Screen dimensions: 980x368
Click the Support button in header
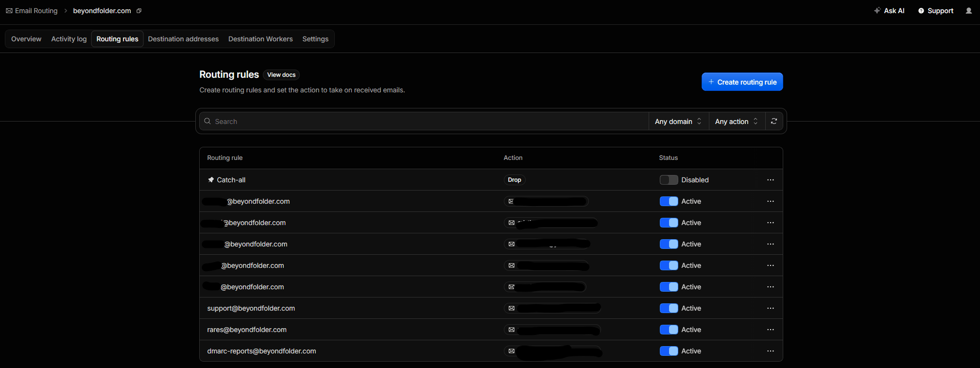[936, 11]
